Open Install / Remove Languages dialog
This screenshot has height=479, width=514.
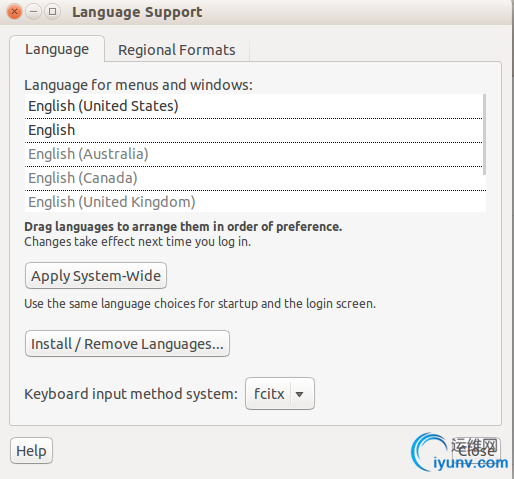(x=127, y=344)
